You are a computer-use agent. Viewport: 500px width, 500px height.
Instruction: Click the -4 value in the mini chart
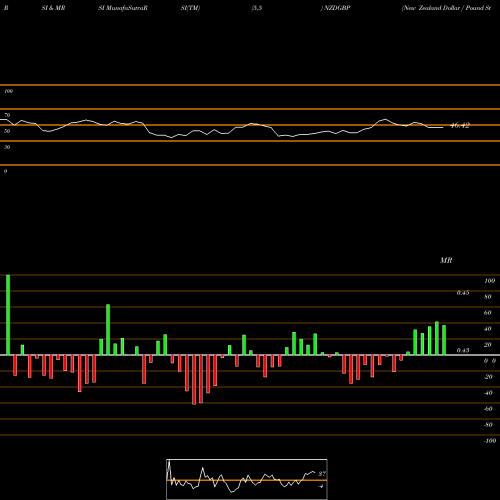point(321,486)
